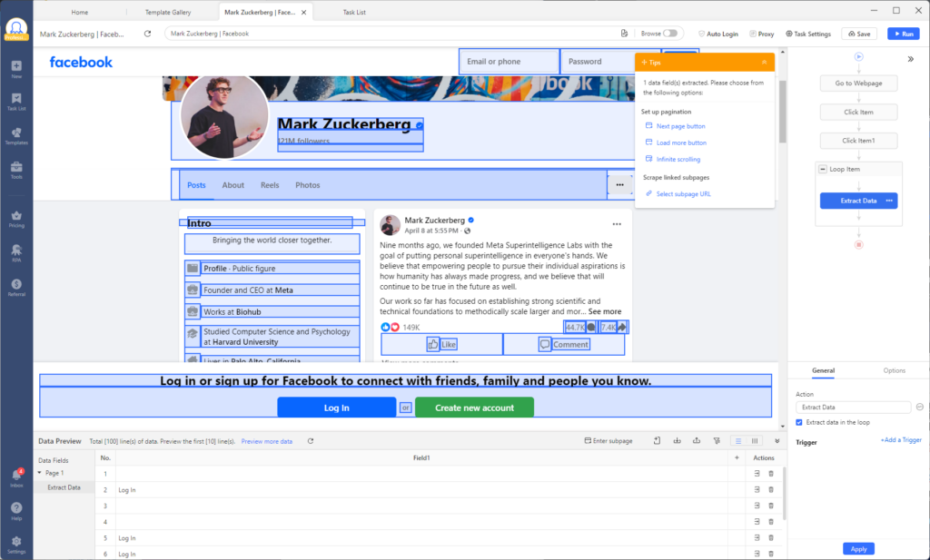Viewport: 930px width, 560px height.
Task: Open the Help sidebar icon
Action: [x=16, y=511]
